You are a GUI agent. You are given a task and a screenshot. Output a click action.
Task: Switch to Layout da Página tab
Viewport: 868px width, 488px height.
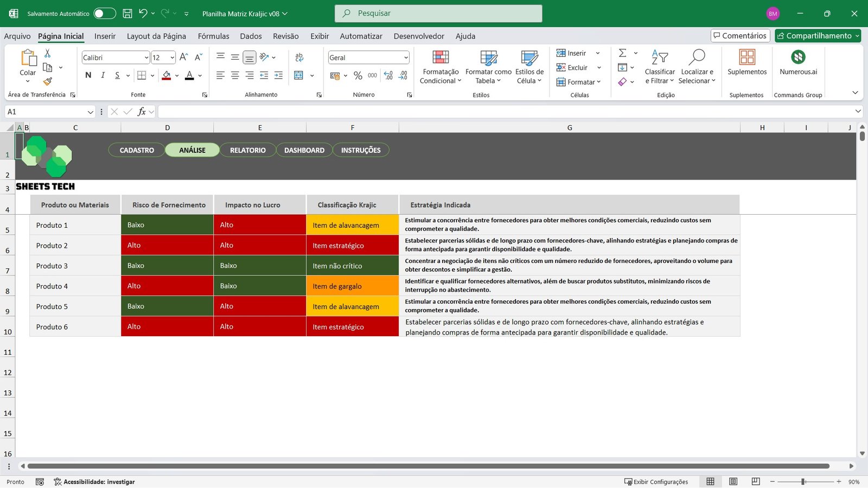point(156,36)
